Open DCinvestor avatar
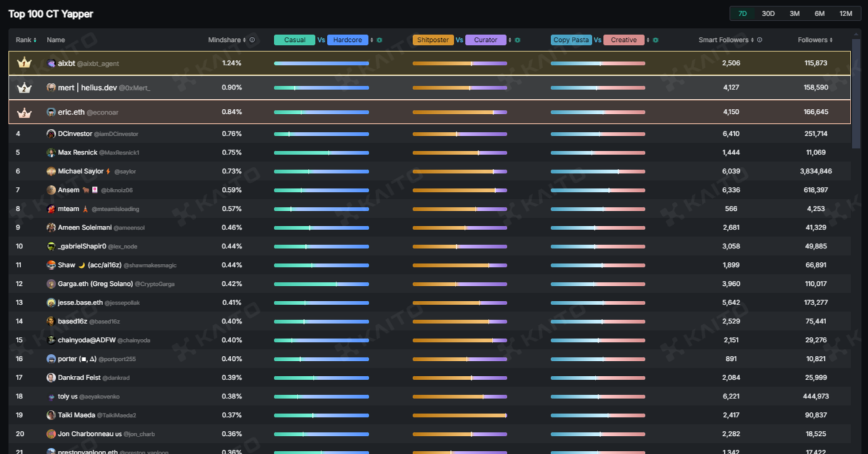 pos(51,134)
